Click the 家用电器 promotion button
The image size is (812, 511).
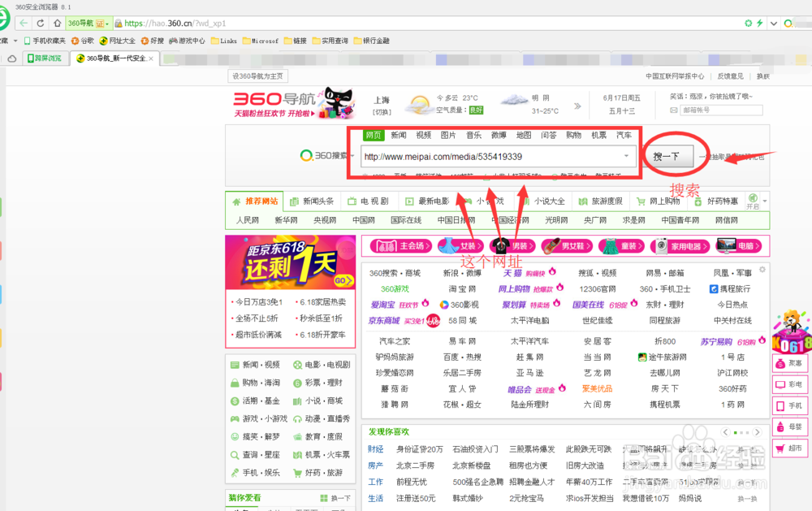pyautogui.click(x=679, y=245)
